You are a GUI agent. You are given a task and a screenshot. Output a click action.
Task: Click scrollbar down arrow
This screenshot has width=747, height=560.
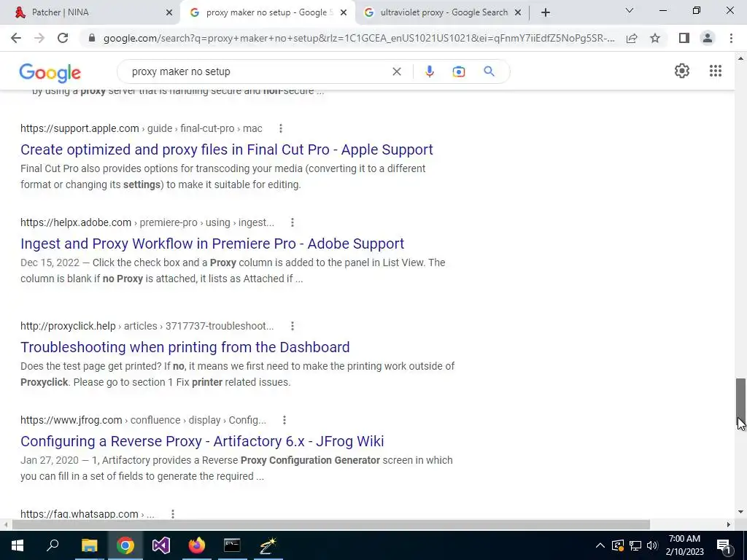740,513
